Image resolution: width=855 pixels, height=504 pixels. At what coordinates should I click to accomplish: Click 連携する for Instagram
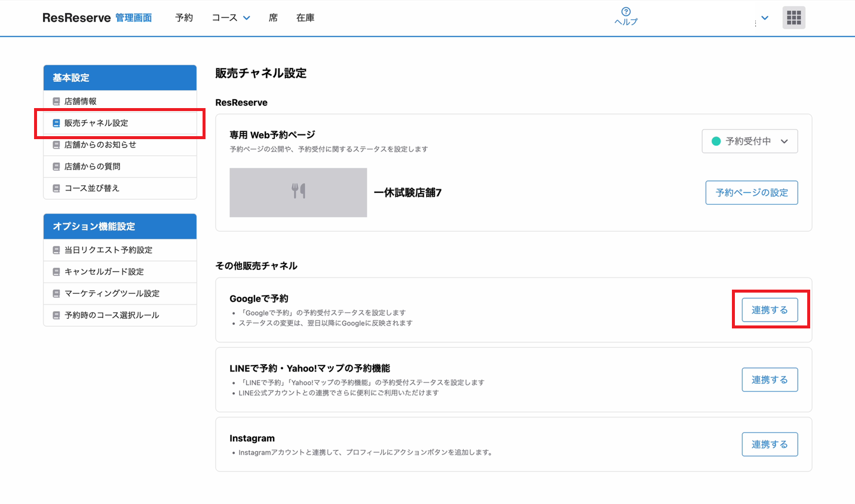[x=770, y=444]
